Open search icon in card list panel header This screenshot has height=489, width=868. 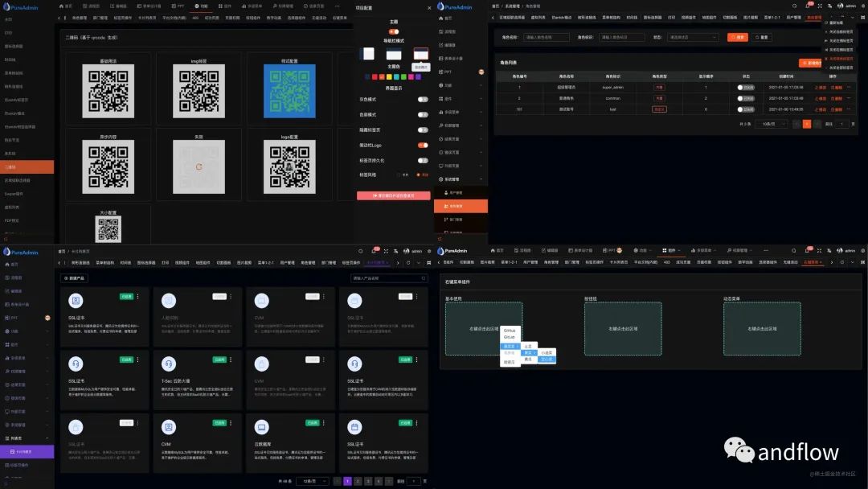pos(360,251)
